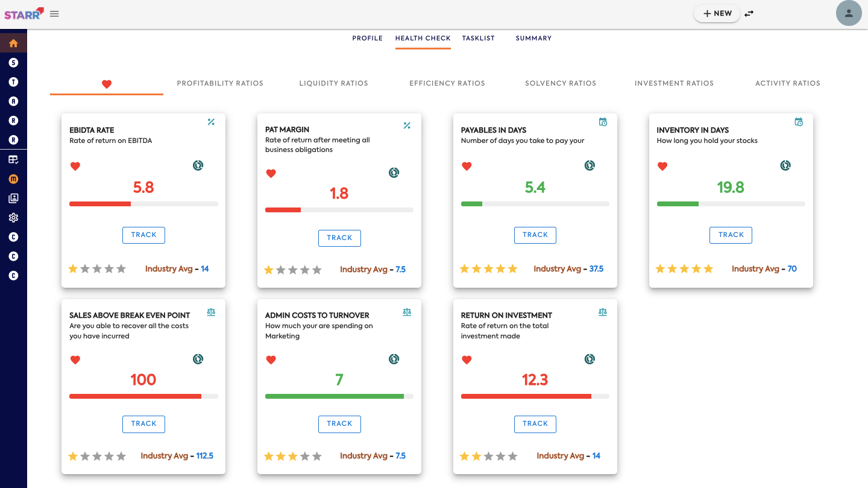Select the Liquidity Ratios tab

(x=333, y=83)
